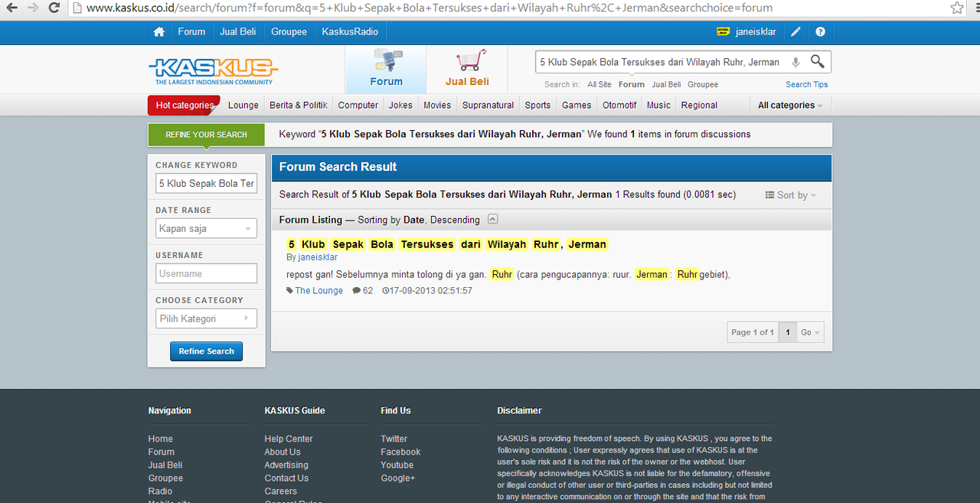Screen dimensions: 980x503
Task: Click the yellow badge beside janeisklar in top bar
Action: pos(723,32)
